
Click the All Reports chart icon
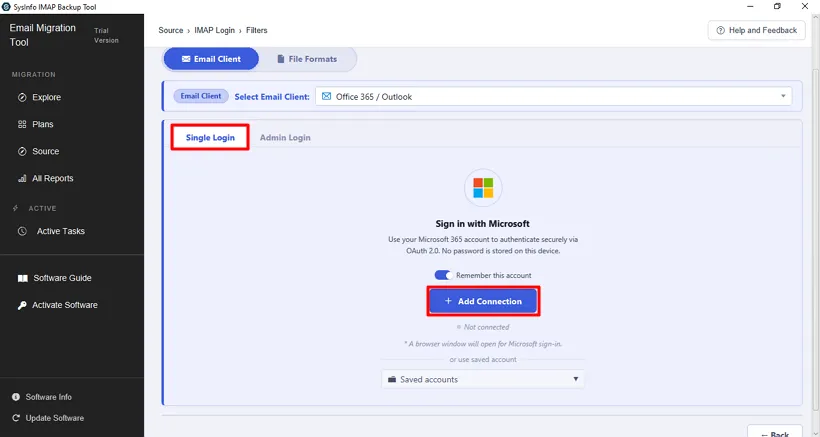pos(22,178)
